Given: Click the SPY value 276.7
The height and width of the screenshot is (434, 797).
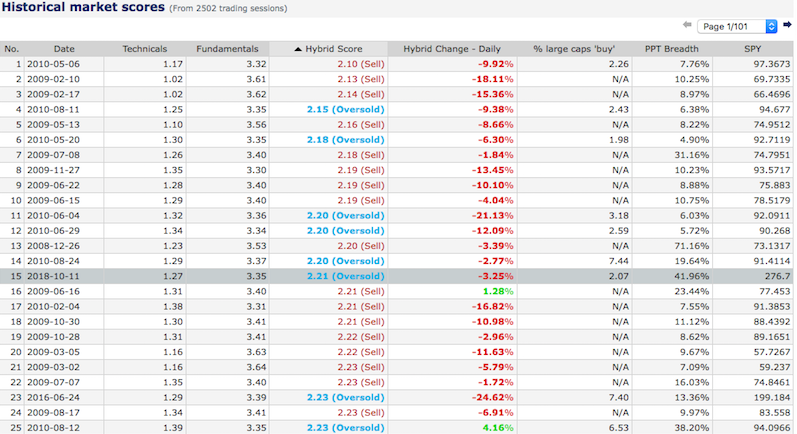Looking at the screenshot, I should coord(777,276).
